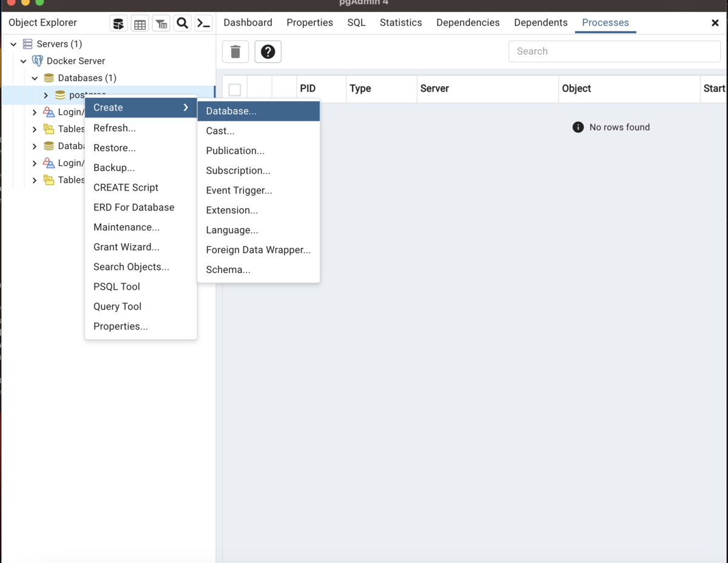Choose Publication... submenu item

tap(258, 150)
